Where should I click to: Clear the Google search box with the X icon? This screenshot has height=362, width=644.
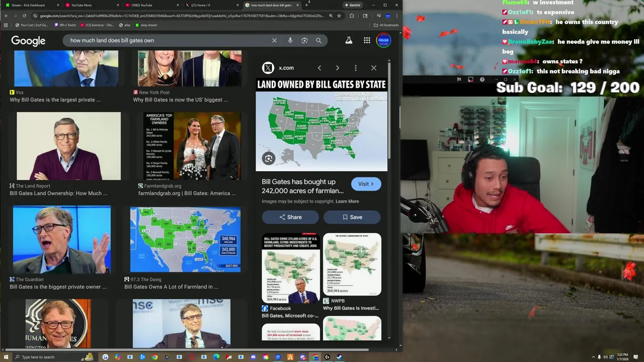274,40
